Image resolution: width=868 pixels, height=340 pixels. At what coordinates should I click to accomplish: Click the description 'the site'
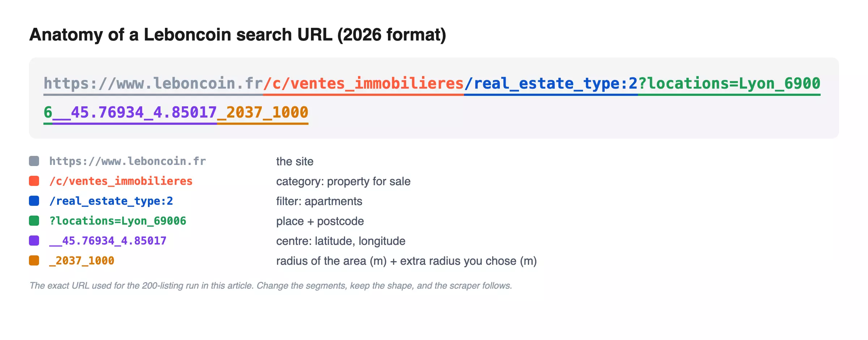tap(295, 161)
